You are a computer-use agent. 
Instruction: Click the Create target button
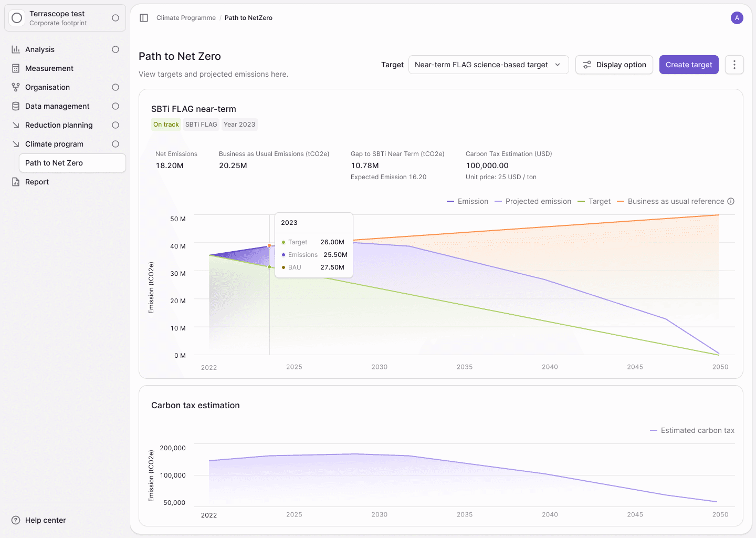[x=689, y=65]
